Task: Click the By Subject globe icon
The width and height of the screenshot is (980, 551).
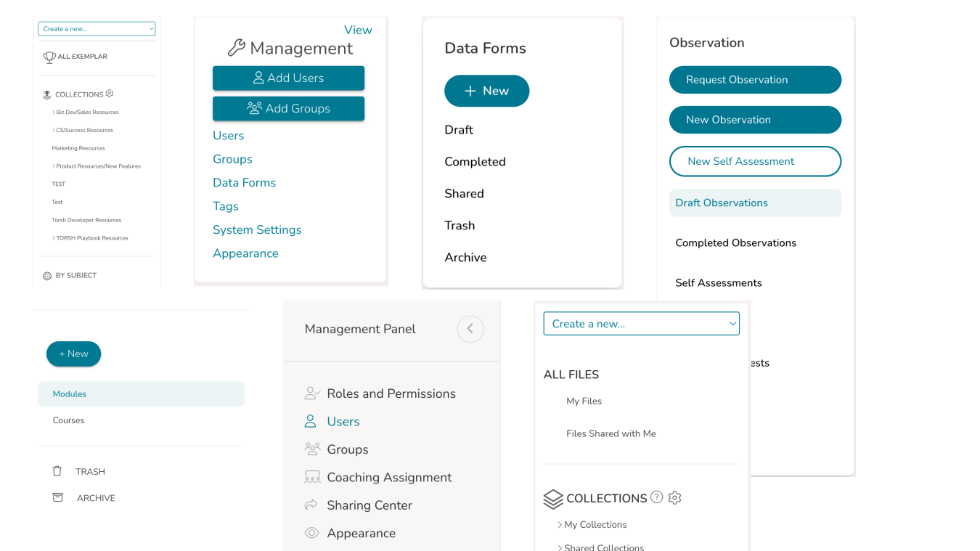Action: tap(47, 276)
